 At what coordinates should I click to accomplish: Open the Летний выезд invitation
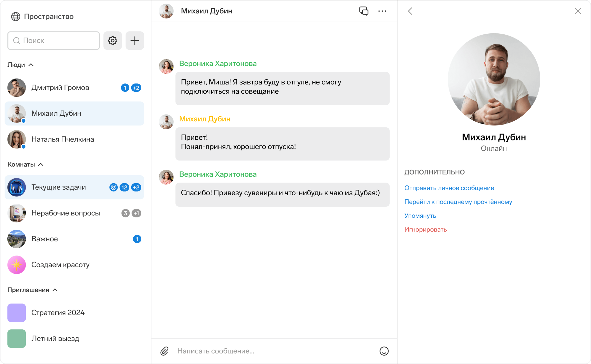coord(74,339)
